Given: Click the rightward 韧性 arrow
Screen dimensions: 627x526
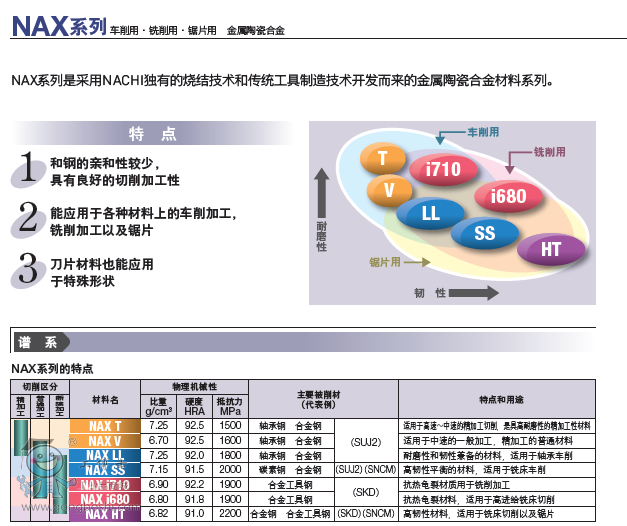Looking at the screenshot, I should point(474,293).
